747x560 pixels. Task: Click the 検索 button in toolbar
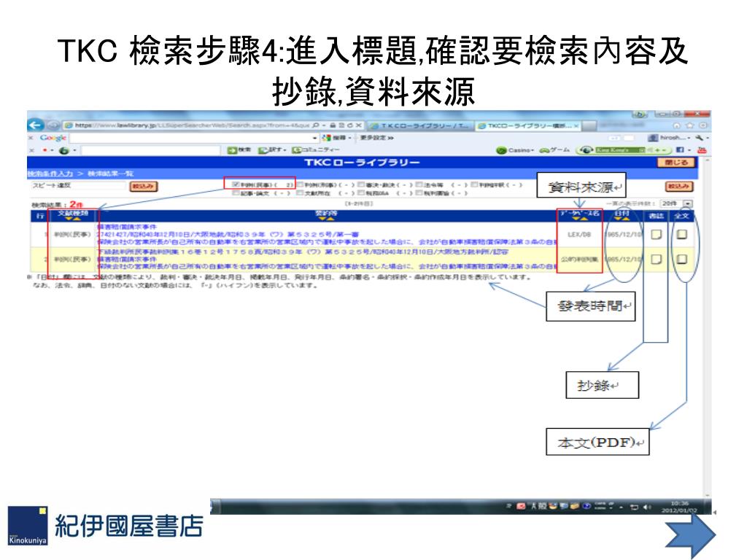click(x=239, y=150)
